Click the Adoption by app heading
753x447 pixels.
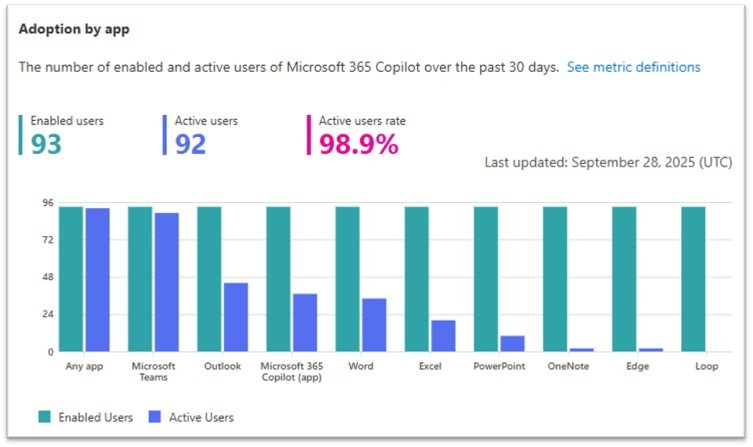74,28
